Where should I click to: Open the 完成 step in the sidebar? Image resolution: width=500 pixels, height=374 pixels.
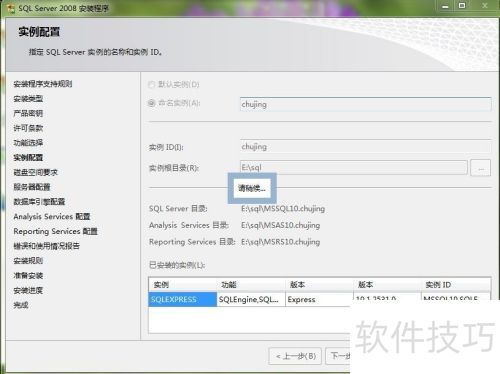pos(21,305)
